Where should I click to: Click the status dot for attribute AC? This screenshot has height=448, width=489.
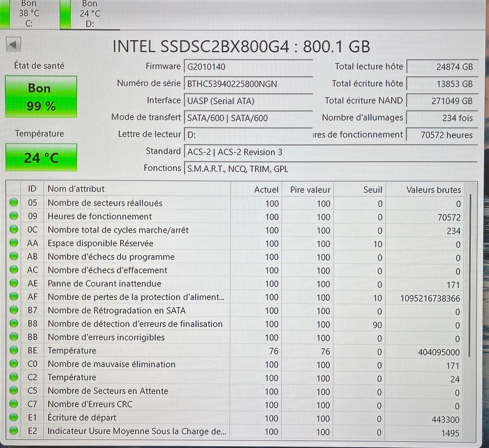pyautogui.click(x=14, y=270)
